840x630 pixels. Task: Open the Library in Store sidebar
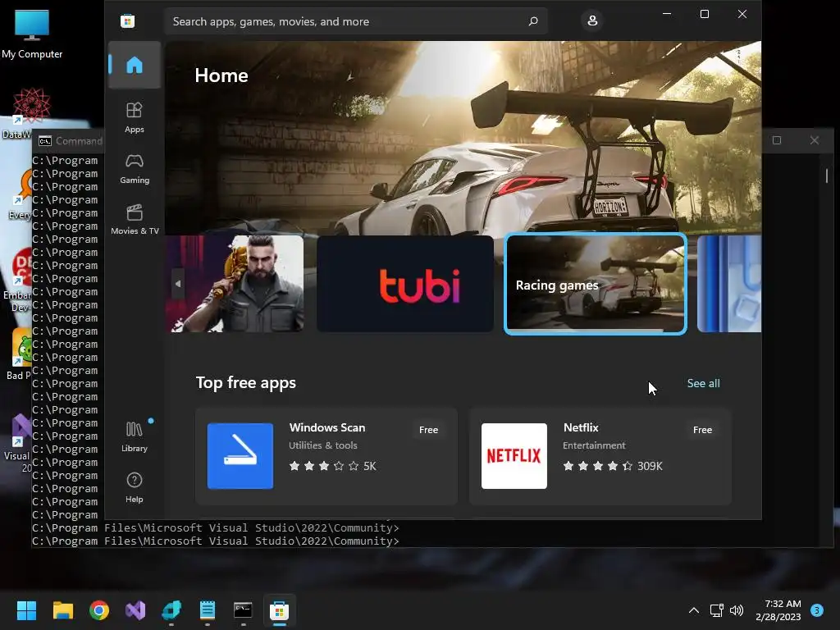(x=135, y=436)
